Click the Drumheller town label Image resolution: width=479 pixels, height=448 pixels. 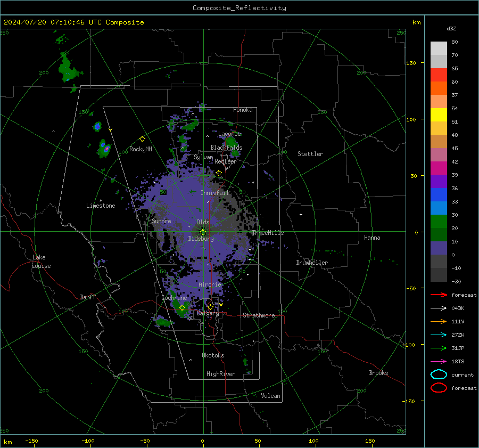[x=312, y=263]
